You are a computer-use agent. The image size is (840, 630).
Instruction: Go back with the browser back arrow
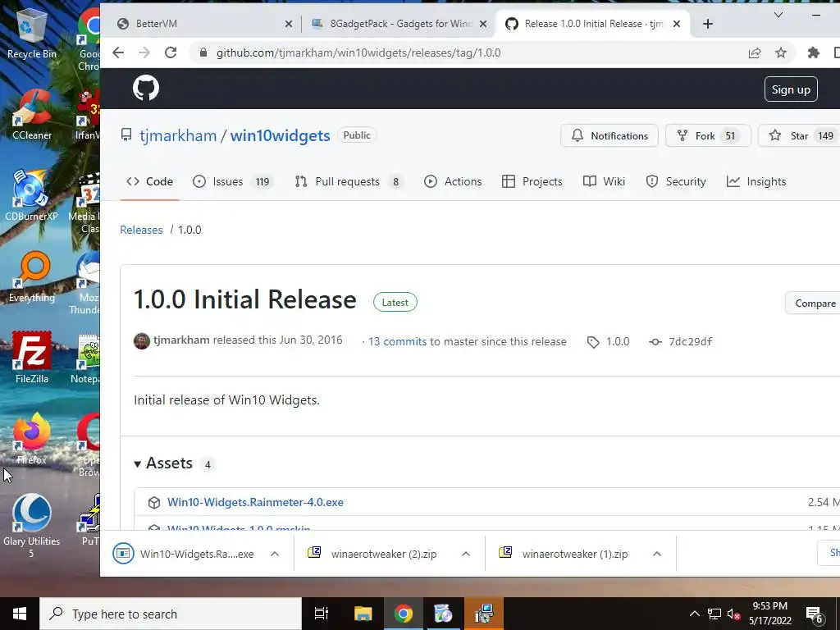[x=118, y=52]
